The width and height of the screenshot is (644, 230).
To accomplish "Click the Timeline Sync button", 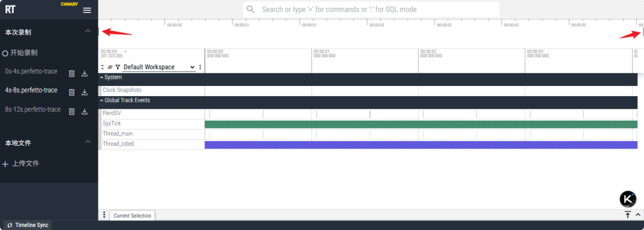I will [27, 225].
